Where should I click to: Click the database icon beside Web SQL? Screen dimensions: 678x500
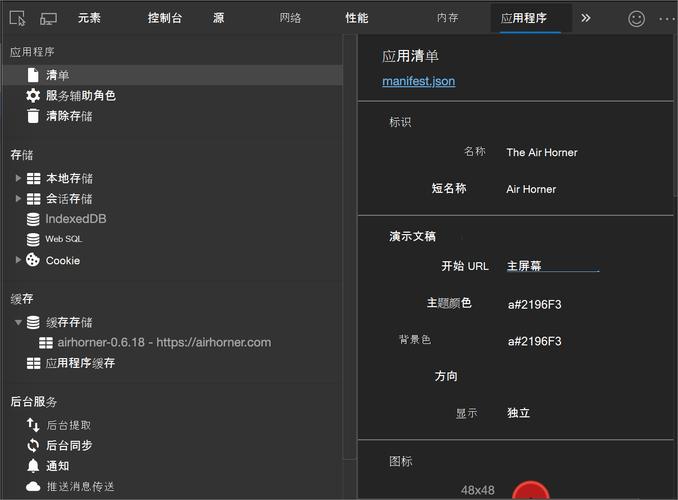tap(33, 240)
